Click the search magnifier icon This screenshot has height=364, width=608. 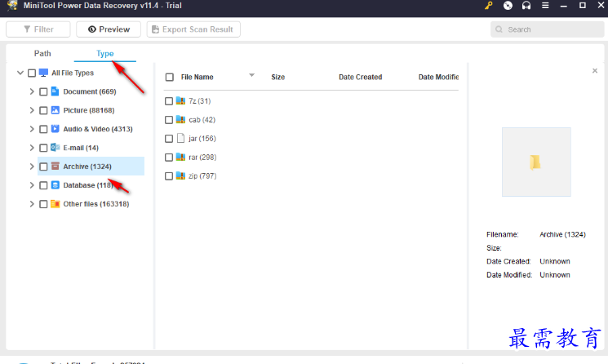click(x=499, y=29)
